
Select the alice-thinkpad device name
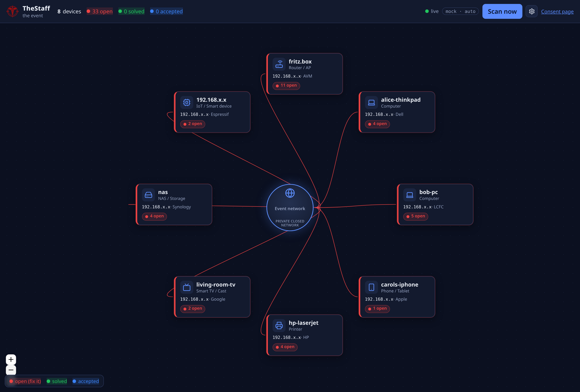pos(401,100)
